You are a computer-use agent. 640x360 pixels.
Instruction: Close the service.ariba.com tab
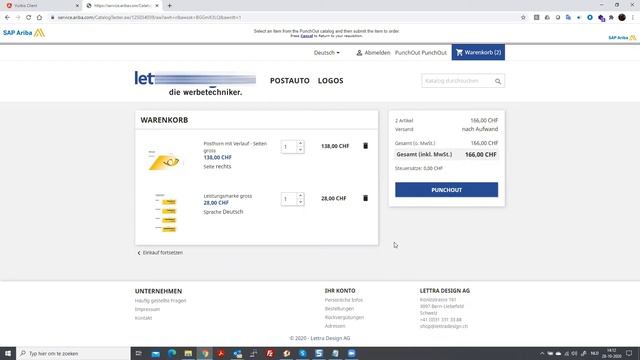coord(157,6)
